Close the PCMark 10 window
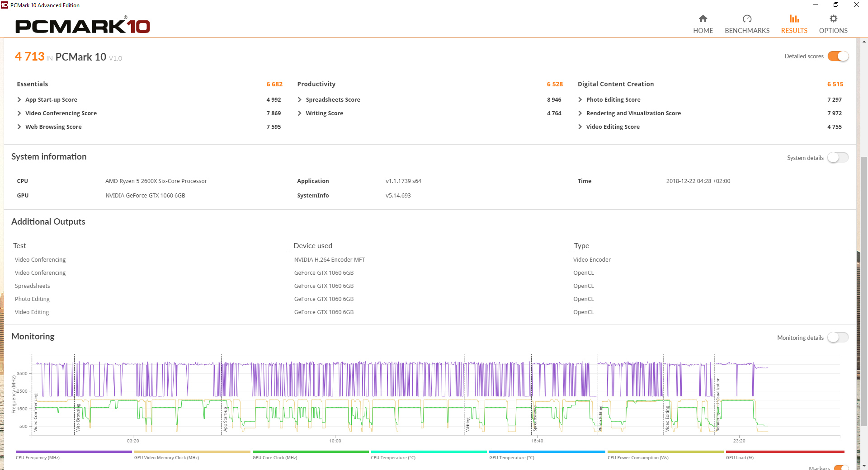 pos(857,5)
